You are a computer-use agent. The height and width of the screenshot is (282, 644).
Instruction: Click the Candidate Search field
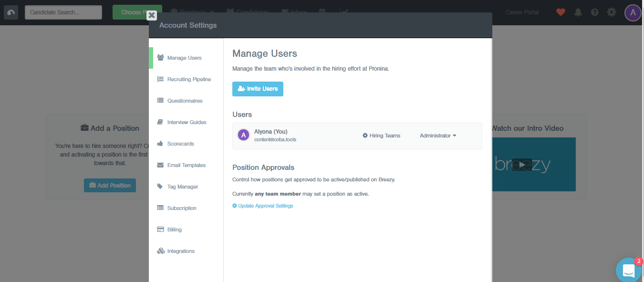(63, 12)
